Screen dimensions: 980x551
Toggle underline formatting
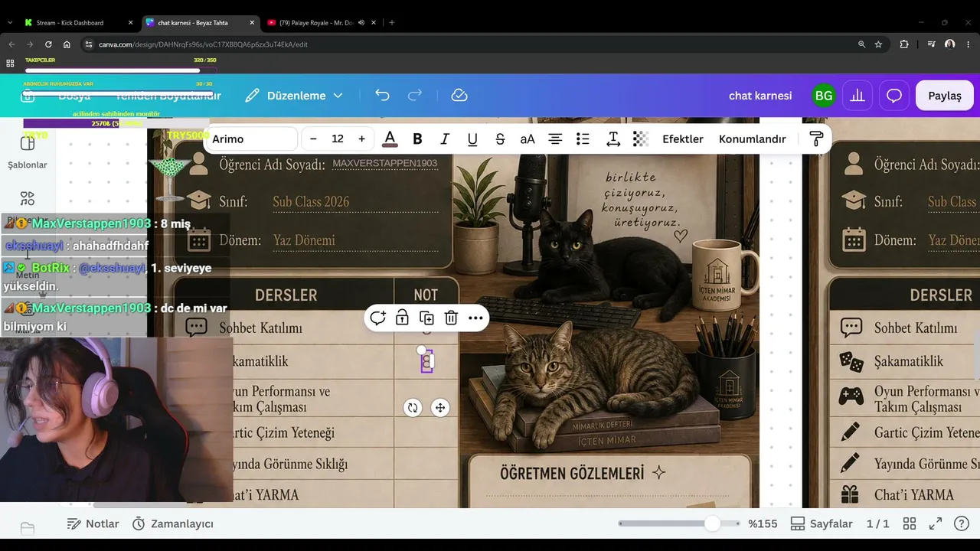coord(472,139)
